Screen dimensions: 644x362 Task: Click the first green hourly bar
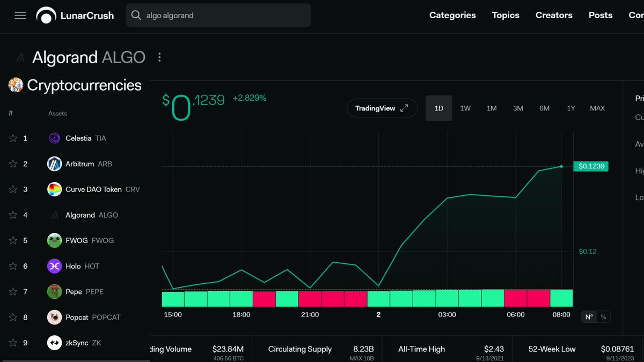click(x=173, y=298)
